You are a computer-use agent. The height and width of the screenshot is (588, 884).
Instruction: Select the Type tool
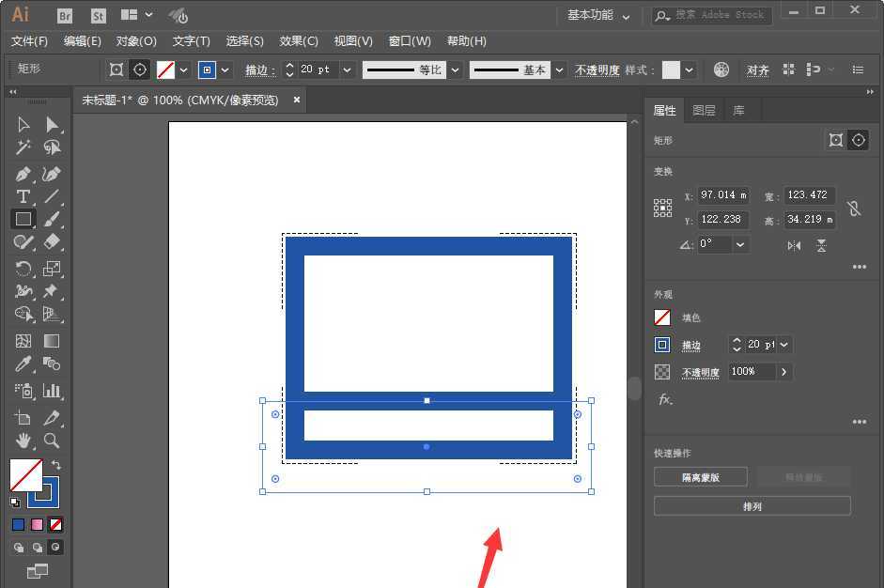click(23, 196)
